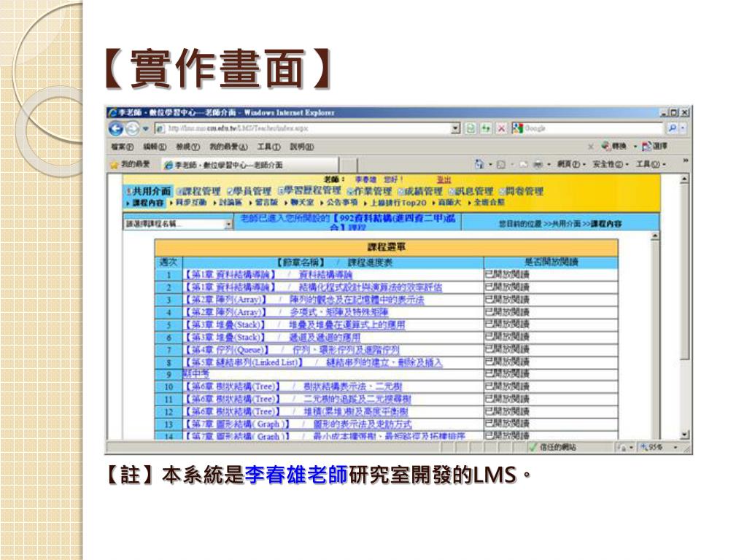This screenshot has width=747, height=560.
Task: Click the 選擇 toolbar button
Action: [x=654, y=146]
